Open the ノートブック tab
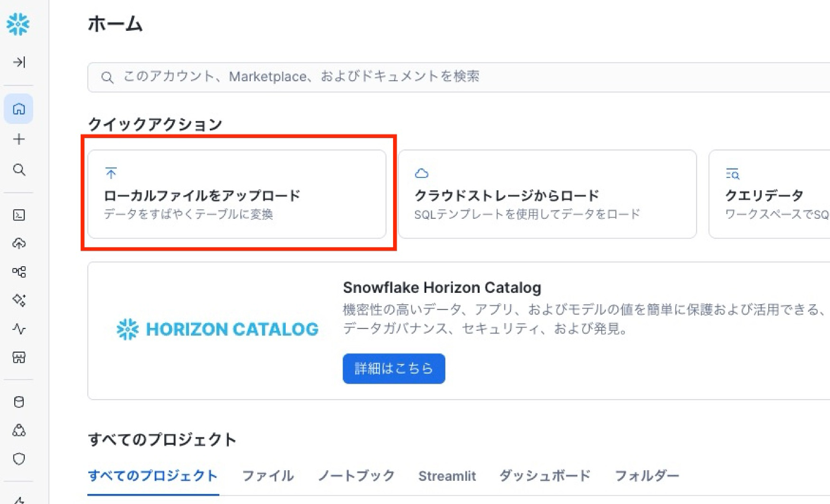This screenshot has width=830, height=504. coord(356,476)
